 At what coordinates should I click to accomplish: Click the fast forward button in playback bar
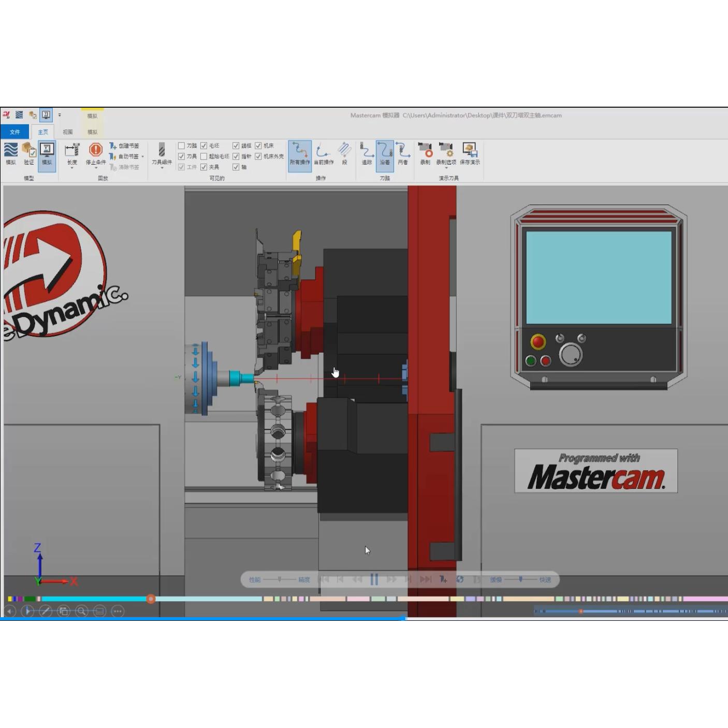pos(391,579)
